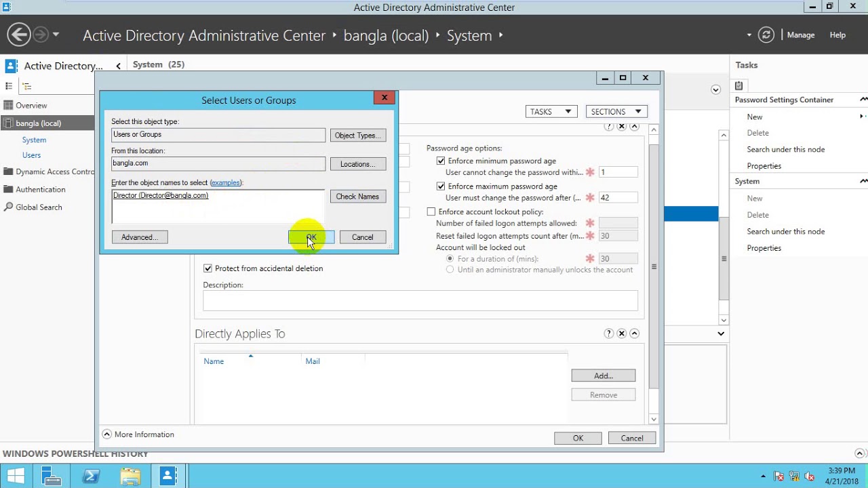Open the SECTIONS dropdown
Screen dimensions: 868x488
(616, 112)
